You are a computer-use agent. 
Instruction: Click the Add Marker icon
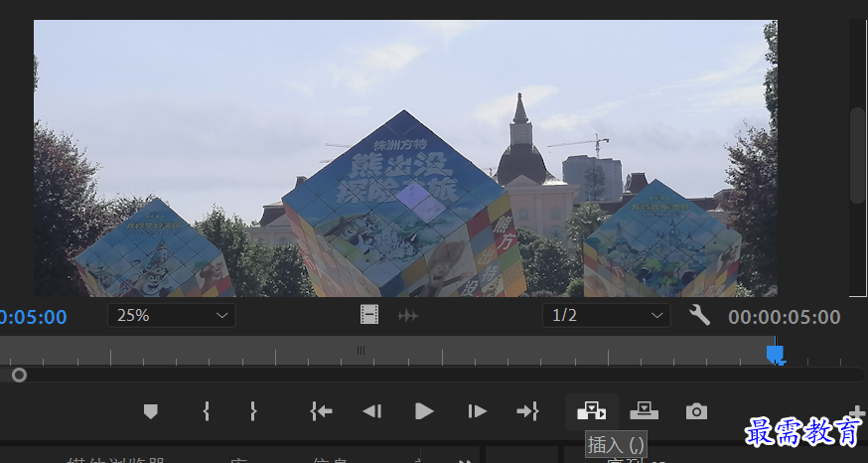click(151, 411)
